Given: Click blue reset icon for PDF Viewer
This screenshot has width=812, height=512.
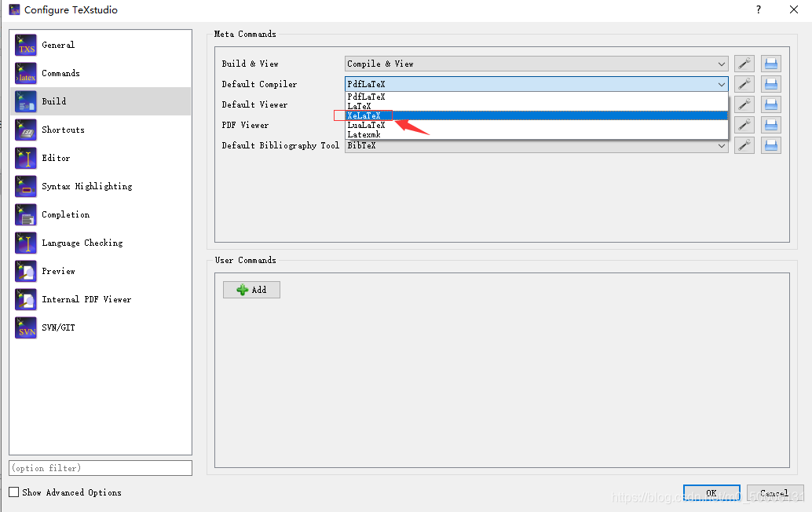Looking at the screenshot, I should click(771, 125).
